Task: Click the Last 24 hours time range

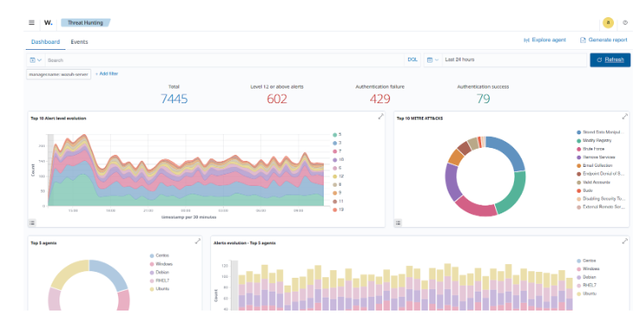Action: point(460,59)
